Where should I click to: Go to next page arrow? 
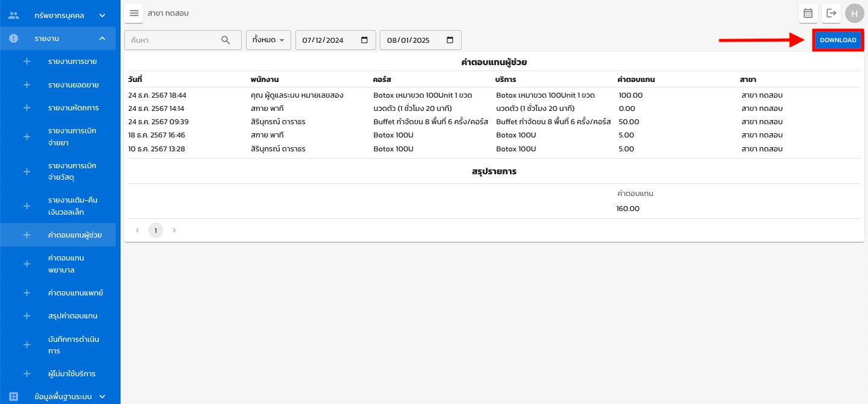174,230
